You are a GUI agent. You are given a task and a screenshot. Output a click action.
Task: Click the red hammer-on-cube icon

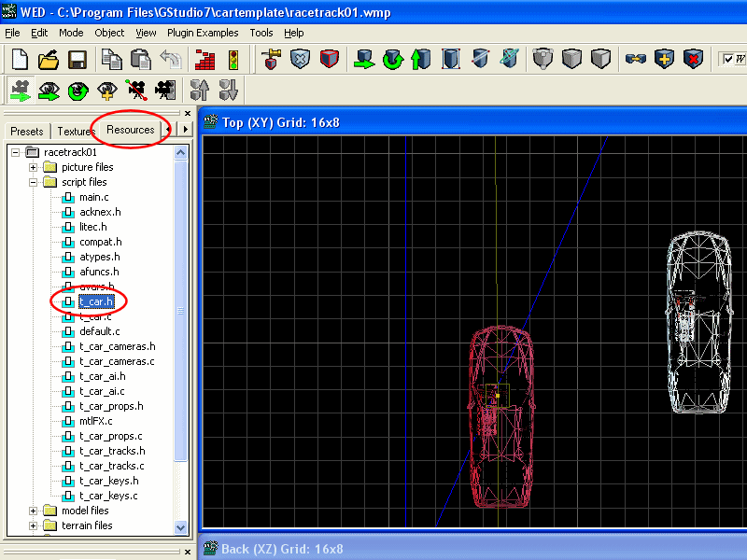[271, 60]
